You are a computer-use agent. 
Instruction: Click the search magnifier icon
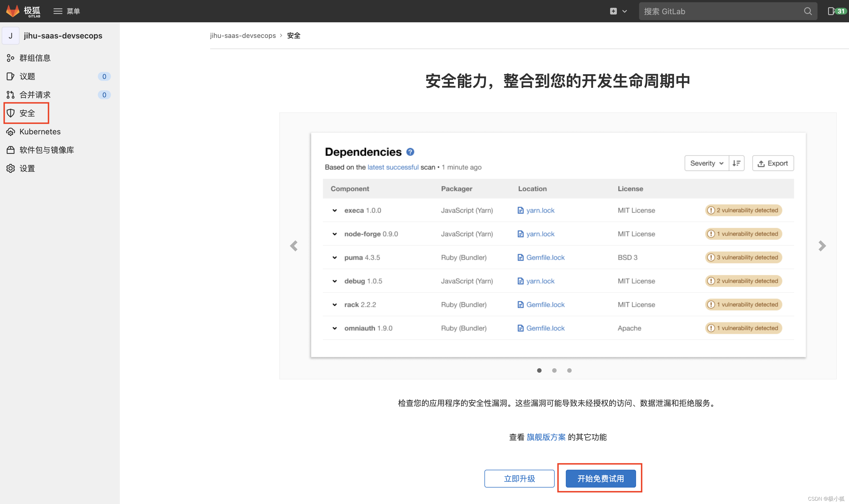click(x=807, y=11)
